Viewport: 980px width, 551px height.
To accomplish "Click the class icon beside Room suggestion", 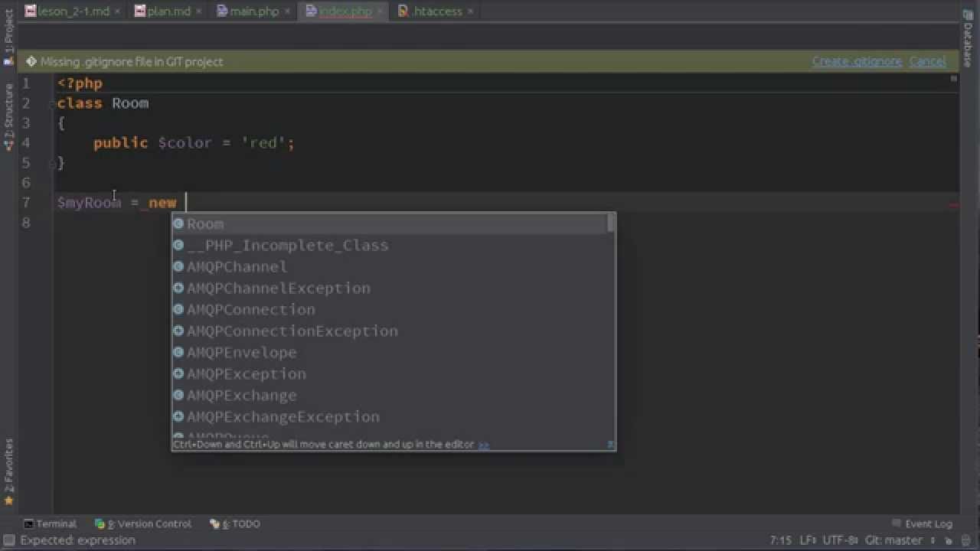I will [x=178, y=223].
